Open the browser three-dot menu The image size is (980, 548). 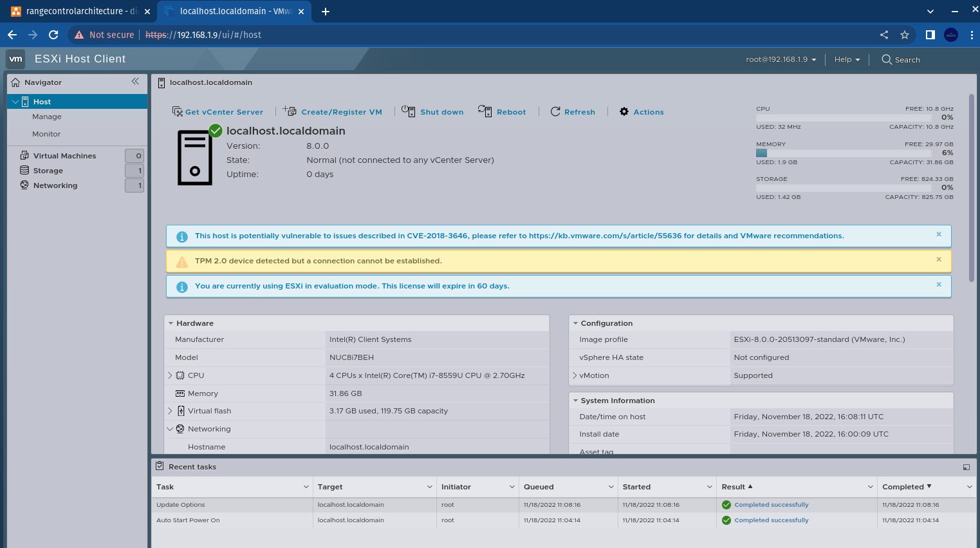(x=972, y=35)
